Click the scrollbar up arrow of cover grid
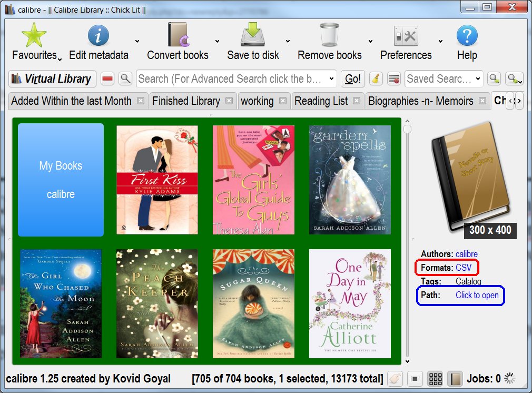Image resolution: width=532 pixels, height=393 pixels. coord(408,121)
